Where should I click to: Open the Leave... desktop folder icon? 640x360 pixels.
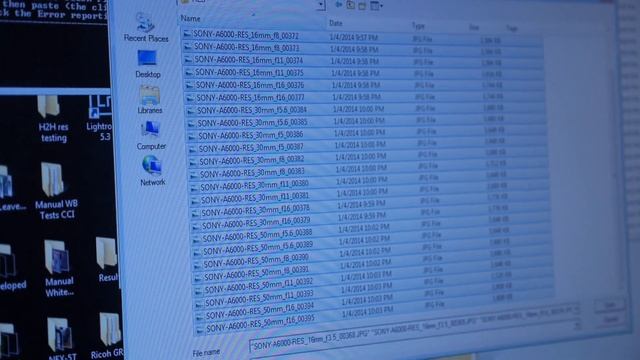[x=11, y=189]
